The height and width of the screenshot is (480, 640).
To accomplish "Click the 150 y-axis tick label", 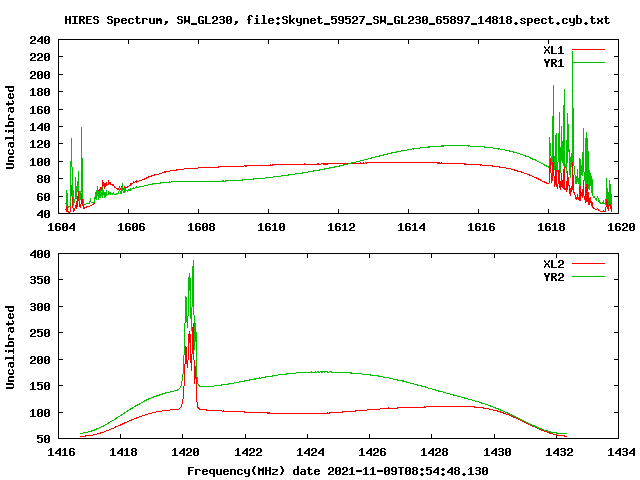I will pyautogui.click(x=40, y=386).
